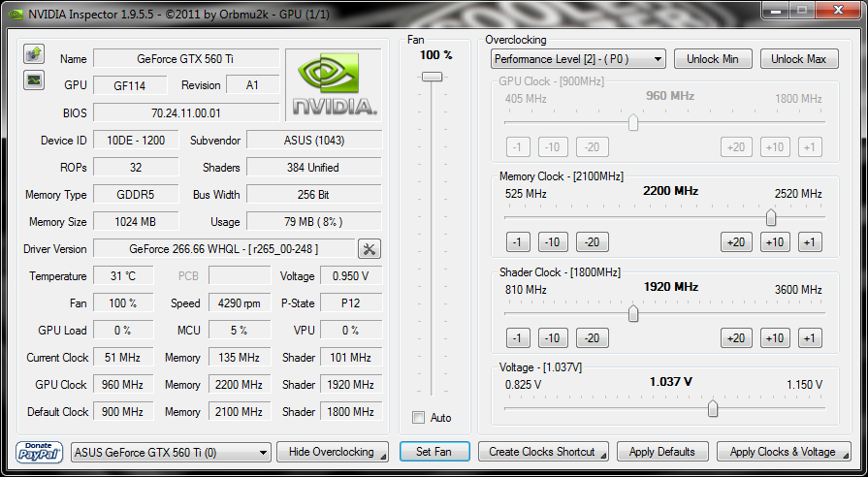Click the fan speed slider handle
Screen dimensions: 868x477
pos(432,77)
